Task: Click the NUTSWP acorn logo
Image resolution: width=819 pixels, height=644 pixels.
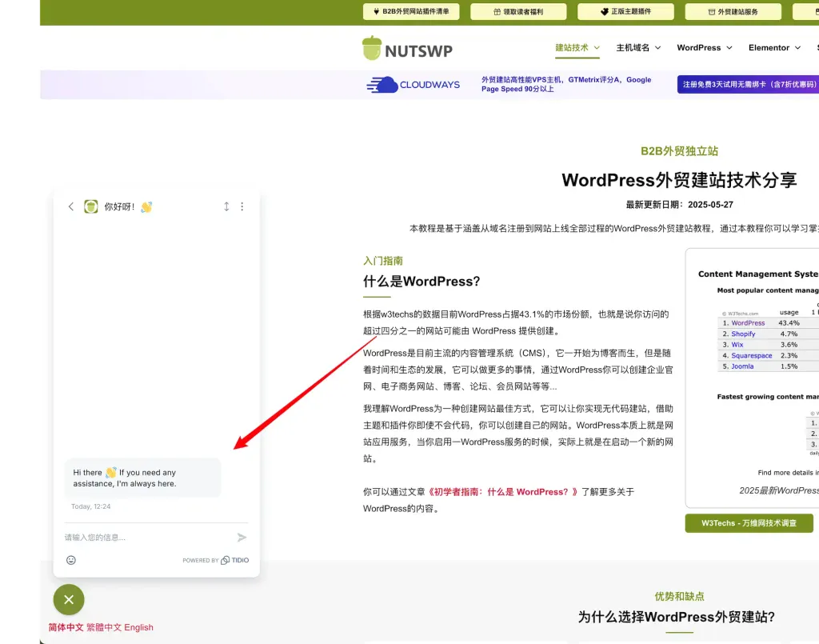Action: point(407,48)
